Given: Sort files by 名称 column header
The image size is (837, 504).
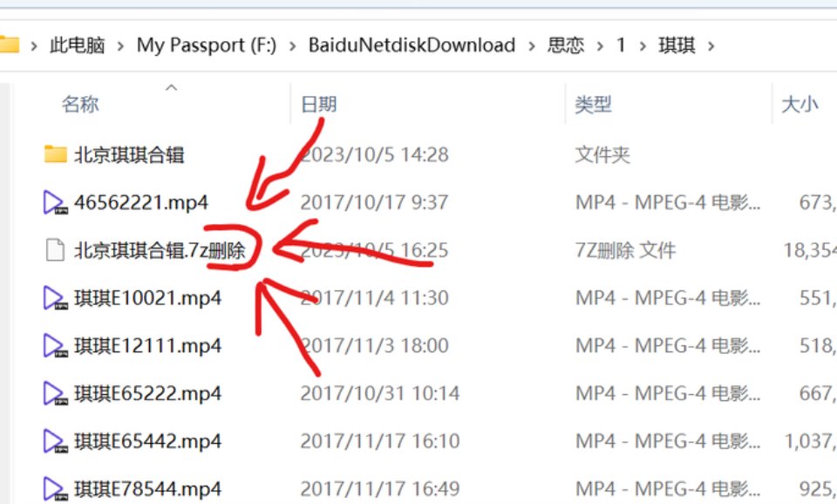Looking at the screenshot, I should (80, 104).
